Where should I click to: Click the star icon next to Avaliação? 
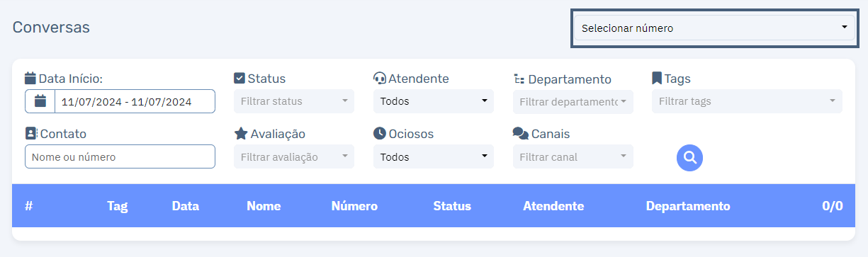coord(241,134)
